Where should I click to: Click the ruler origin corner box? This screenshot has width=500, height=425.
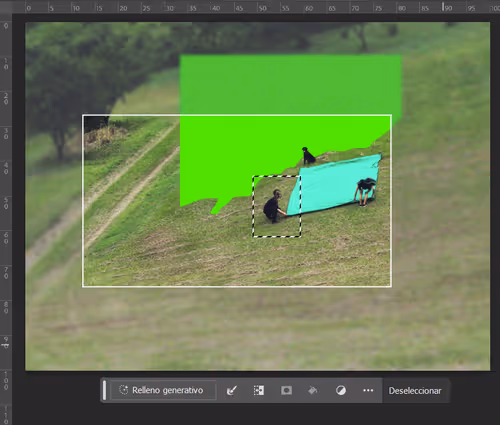pyautogui.click(x=6, y=7)
